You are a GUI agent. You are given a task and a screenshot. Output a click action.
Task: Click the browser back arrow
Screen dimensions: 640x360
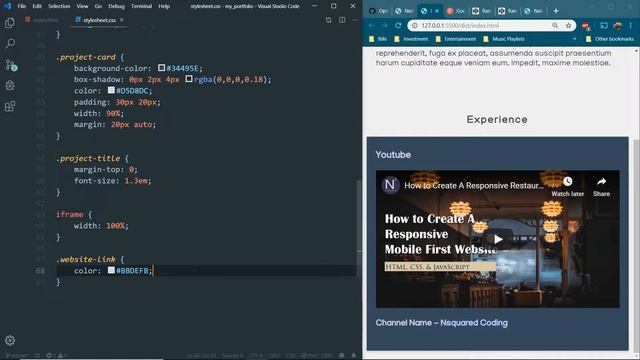pos(371,25)
